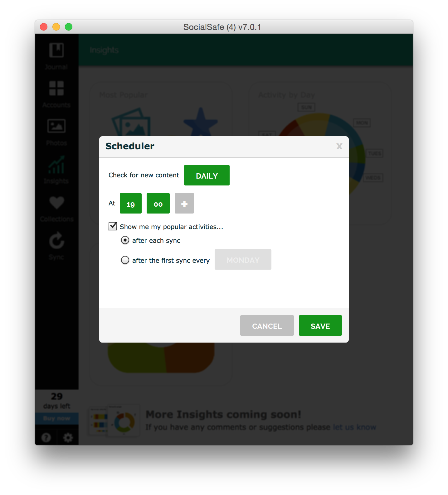Save the scheduler settings
Image resolution: width=448 pixels, height=495 pixels.
(320, 325)
